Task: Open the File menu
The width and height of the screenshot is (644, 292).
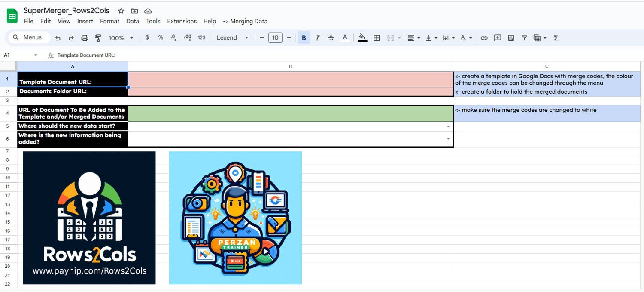Action: click(x=29, y=21)
